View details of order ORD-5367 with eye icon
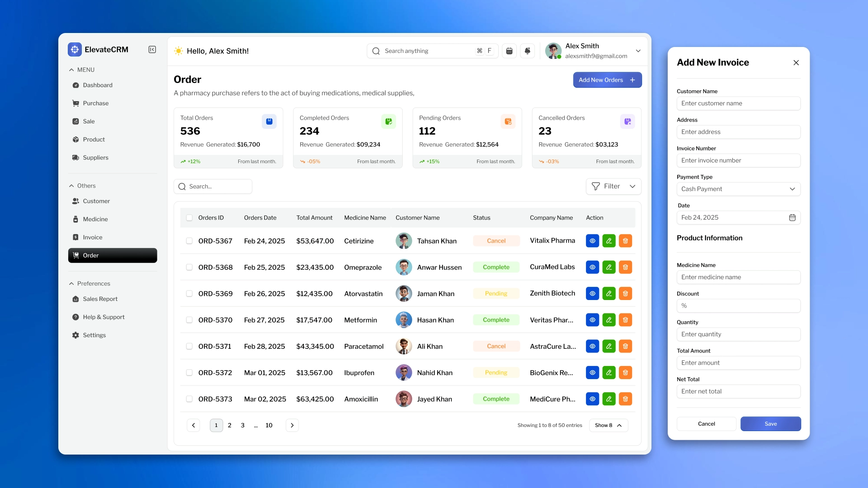Screen dimensions: 868x488 592,241
